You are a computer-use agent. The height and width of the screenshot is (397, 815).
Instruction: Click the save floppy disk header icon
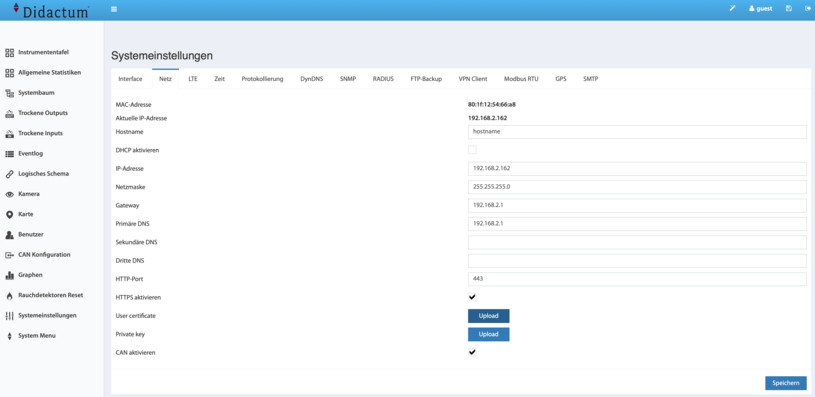tap(789, 9)
